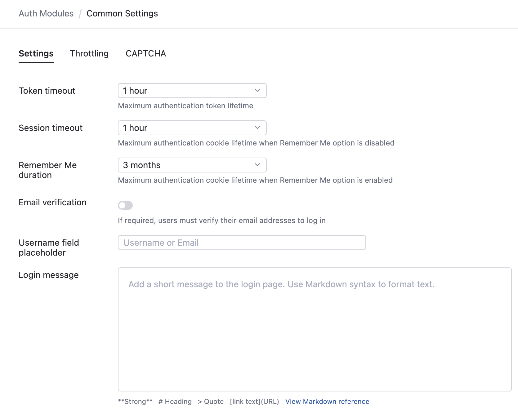Click the # Heading markdown hint
The height and width of the screenshot is (420, 518).
(x=175, y=401)
